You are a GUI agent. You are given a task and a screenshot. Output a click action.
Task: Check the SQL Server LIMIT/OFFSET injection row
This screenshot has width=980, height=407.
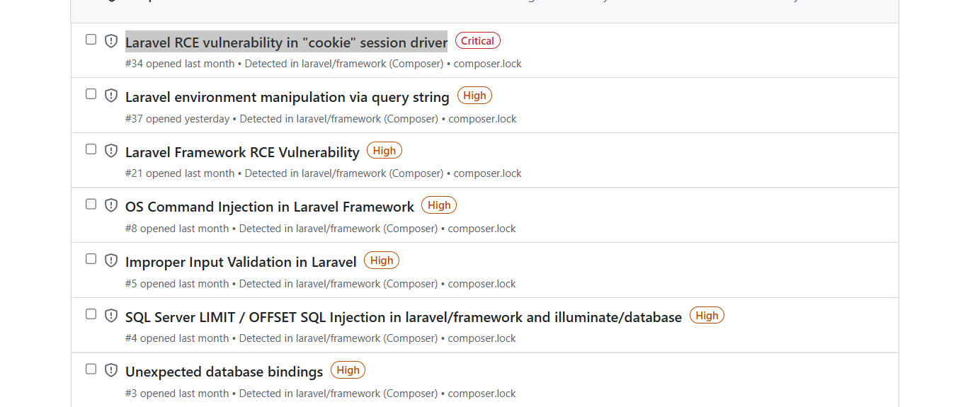(91, 314)
